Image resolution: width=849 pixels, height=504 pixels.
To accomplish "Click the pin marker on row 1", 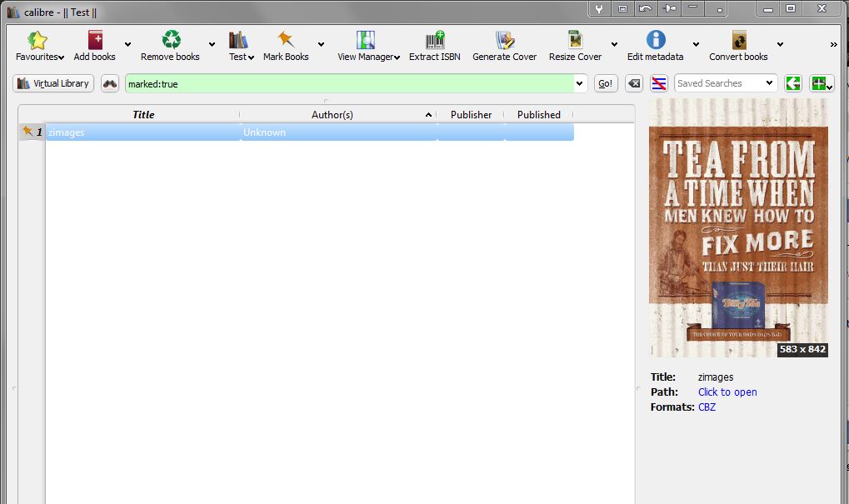I will (27, 131).
